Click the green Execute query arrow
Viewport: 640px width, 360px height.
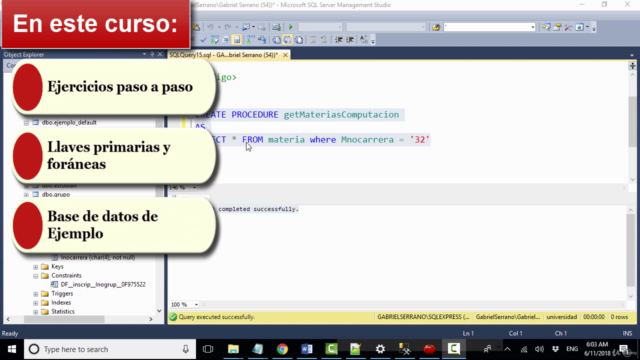[x=291, y=27]
